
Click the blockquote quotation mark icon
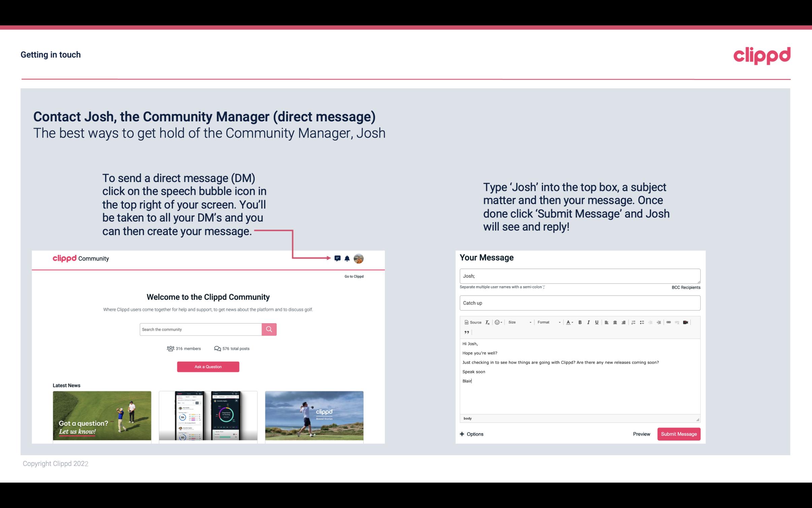pyautogui.click(x=465, y=332)
